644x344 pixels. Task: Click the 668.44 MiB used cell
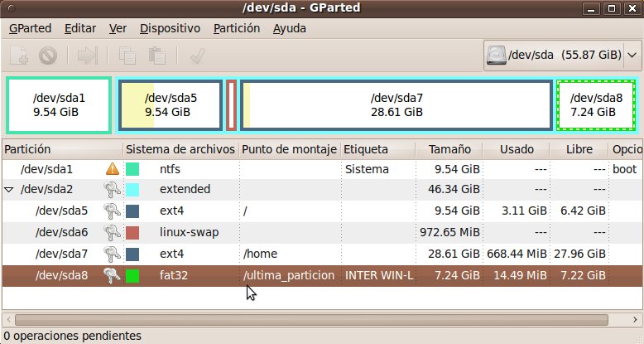(517, 254)
